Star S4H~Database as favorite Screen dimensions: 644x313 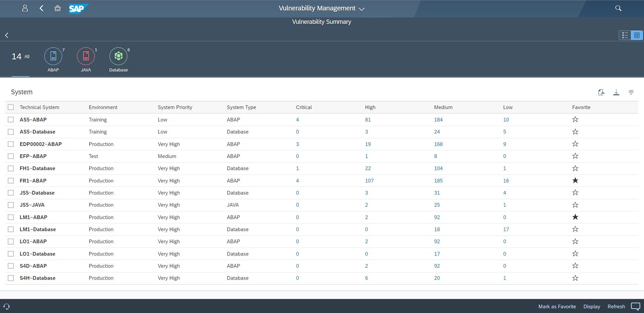pyautogui.click(x=575, y=278)
